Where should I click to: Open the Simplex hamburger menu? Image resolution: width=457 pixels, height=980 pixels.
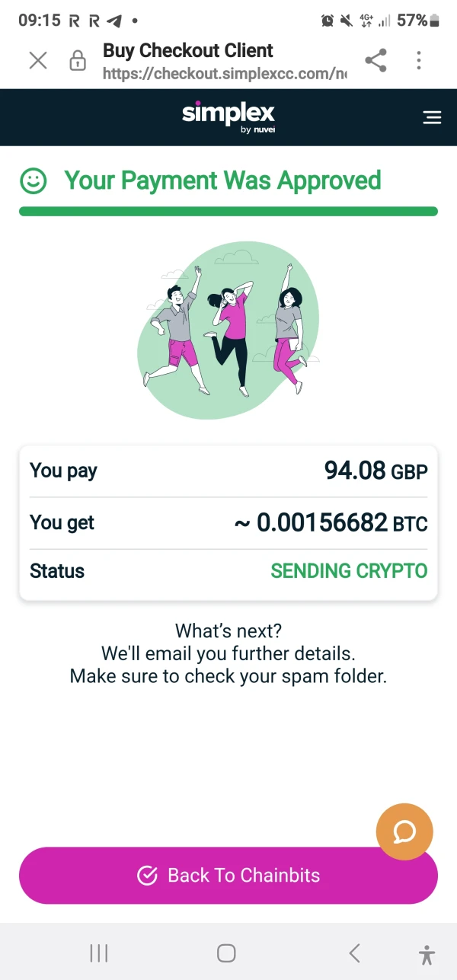tap(432, 117)
